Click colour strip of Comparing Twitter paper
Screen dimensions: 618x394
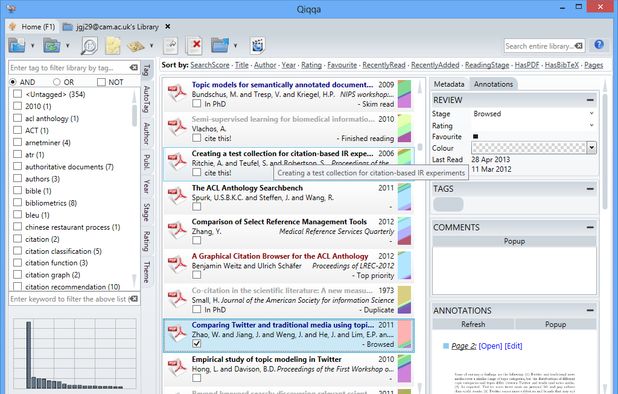pos(404,334)
